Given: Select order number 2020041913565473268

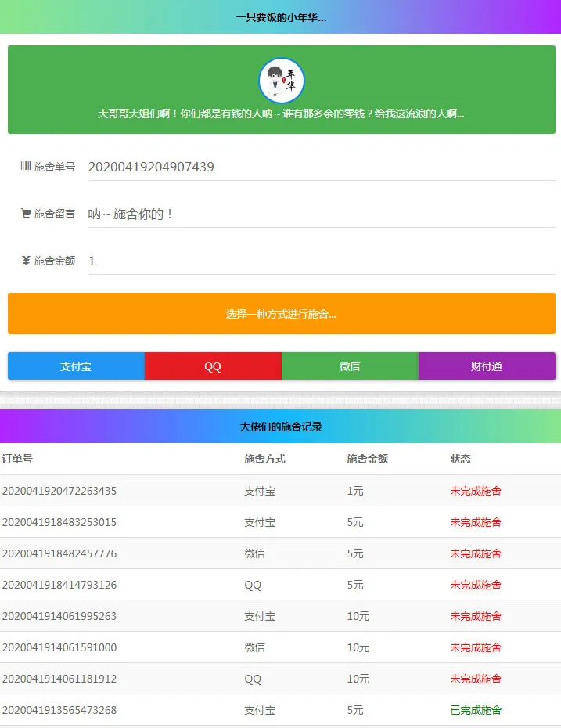Looking at the screenshot, I should point(59,710).
